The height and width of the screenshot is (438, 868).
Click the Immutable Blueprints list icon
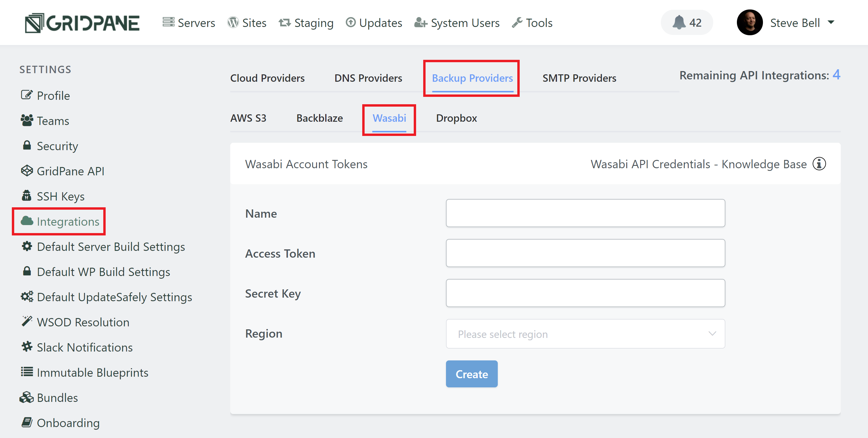click(x=27, y=372)
